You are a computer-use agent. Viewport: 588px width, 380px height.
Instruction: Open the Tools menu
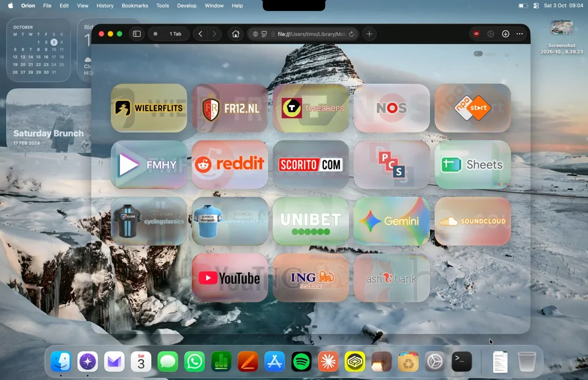click(163, 6)
